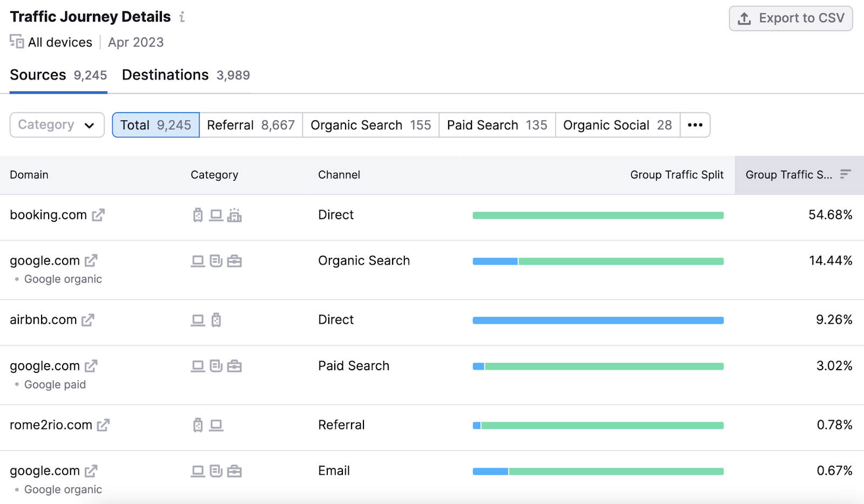Filter by Referral 8,667
The image size is (864, 504).
pos(251,125)
